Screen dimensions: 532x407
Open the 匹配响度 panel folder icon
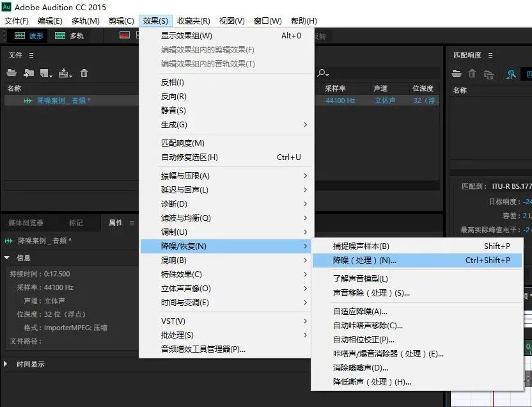pyautogui.click(x=456, y=74)
